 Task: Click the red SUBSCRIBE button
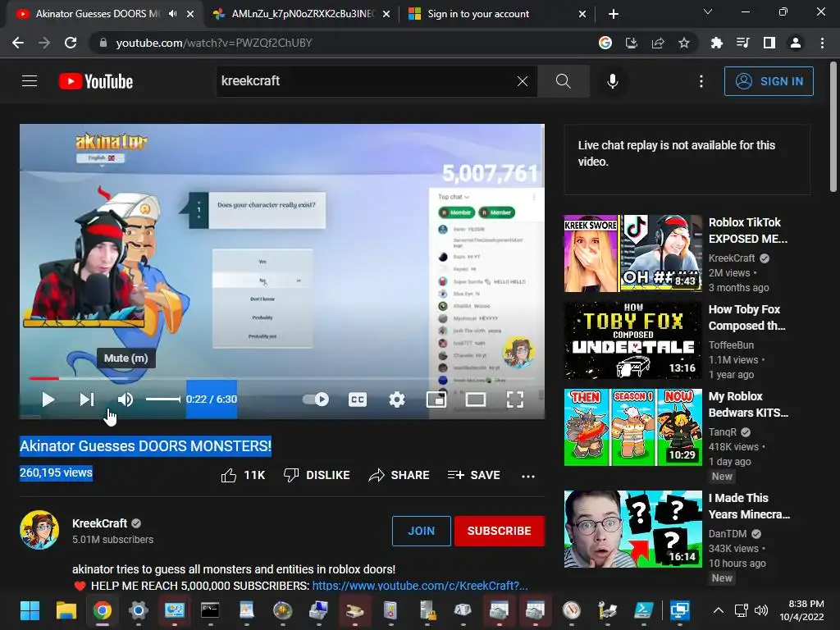coord(500,531)
